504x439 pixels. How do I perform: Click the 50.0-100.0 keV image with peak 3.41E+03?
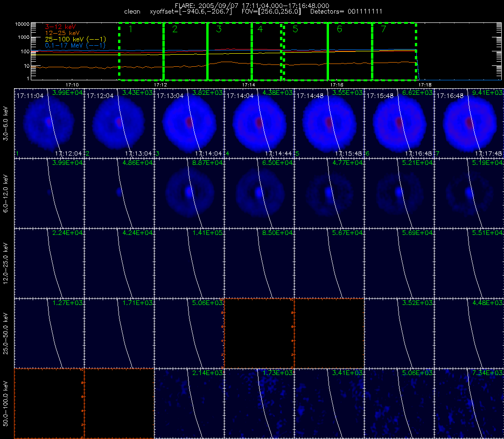pos(329,404)
